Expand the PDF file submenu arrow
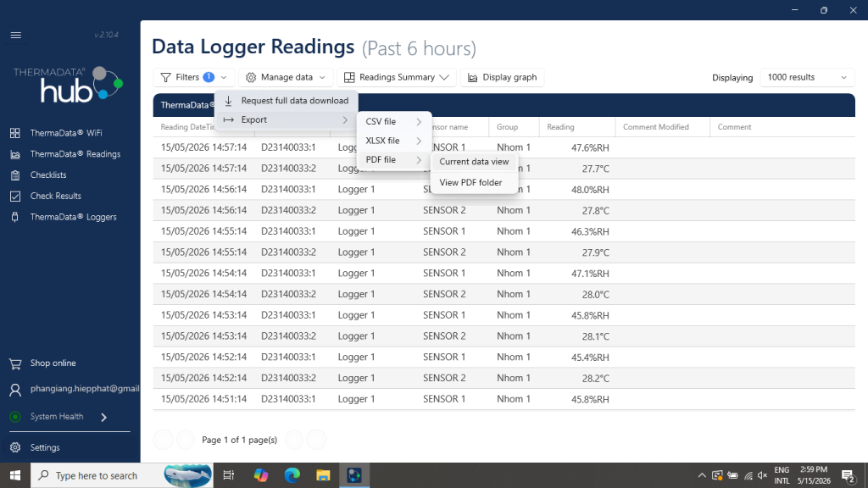This screenshot has height=488, width=868. click(x=419, y=160)
